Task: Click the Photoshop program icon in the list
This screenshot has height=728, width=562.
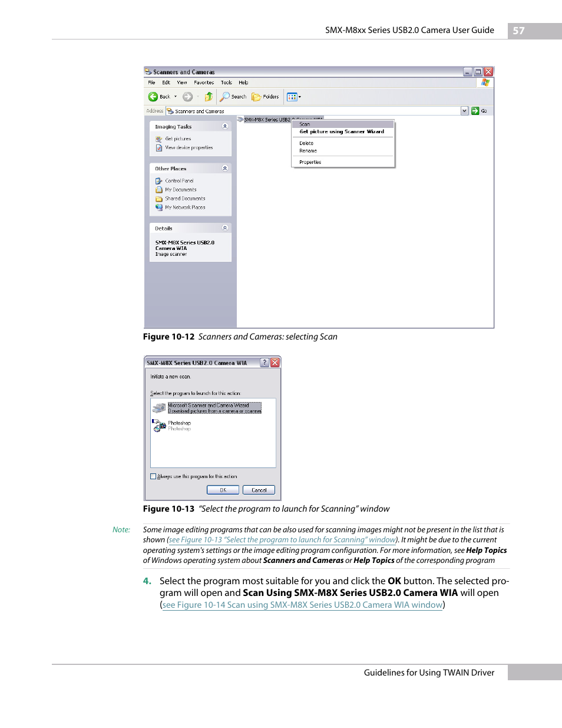Action: tap(159, 426)
